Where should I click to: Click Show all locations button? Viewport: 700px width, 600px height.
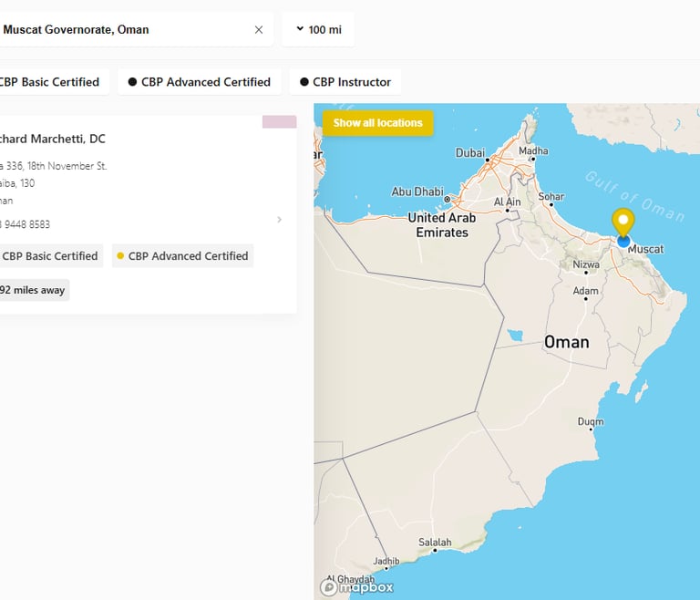377,123
